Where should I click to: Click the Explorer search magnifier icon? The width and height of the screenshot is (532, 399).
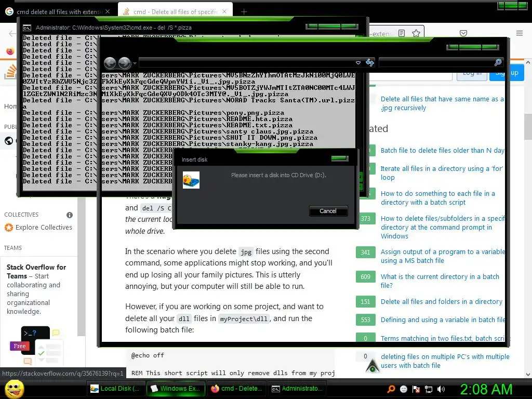498,62
